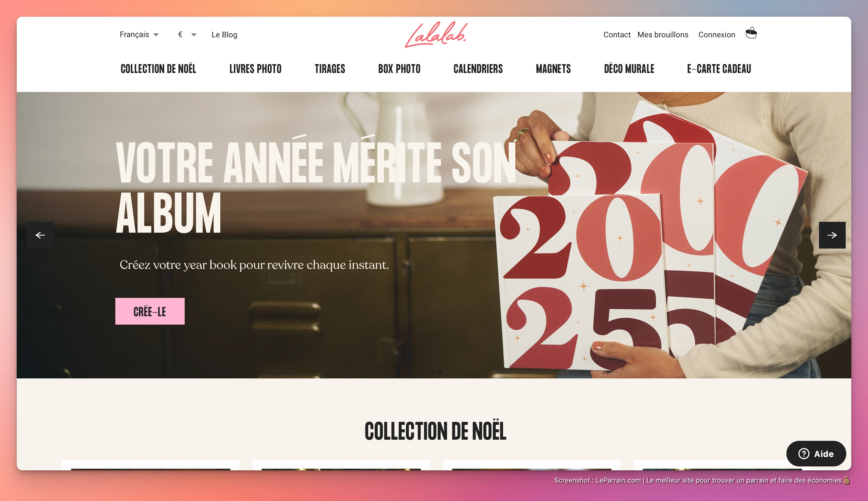
Task: Advance to next carousel slide arrow
Action: 832,235
